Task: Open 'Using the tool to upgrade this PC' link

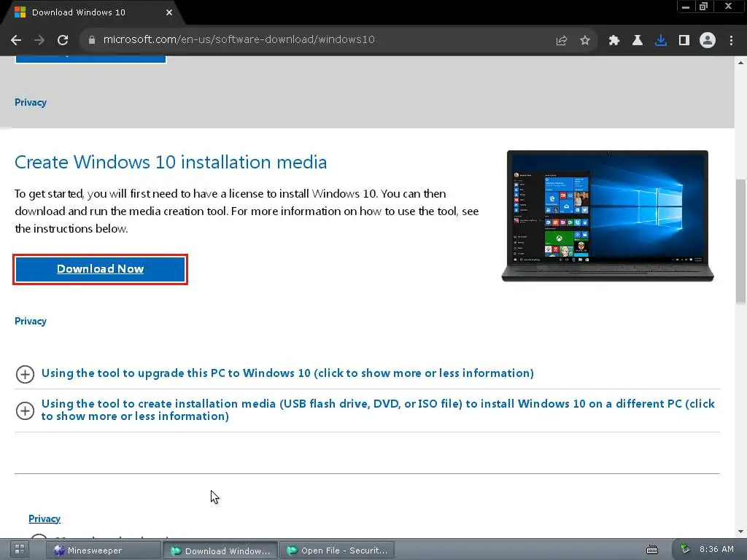Action: click(287, 373)
